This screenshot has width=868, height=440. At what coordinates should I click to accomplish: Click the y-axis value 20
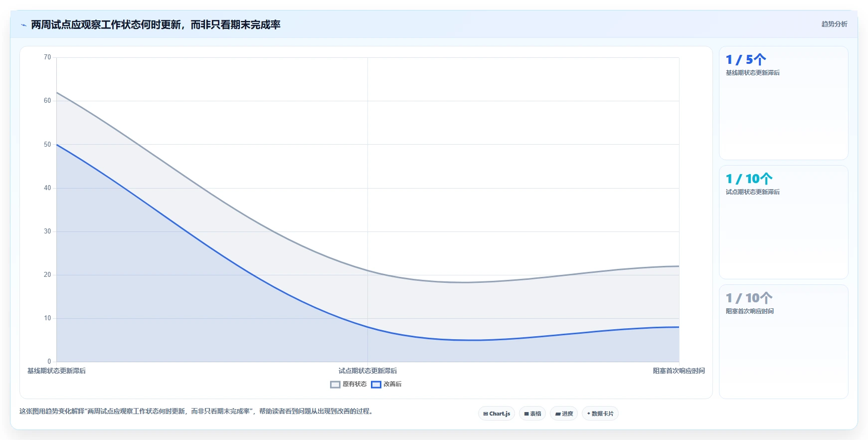click(x=47, y=275)
